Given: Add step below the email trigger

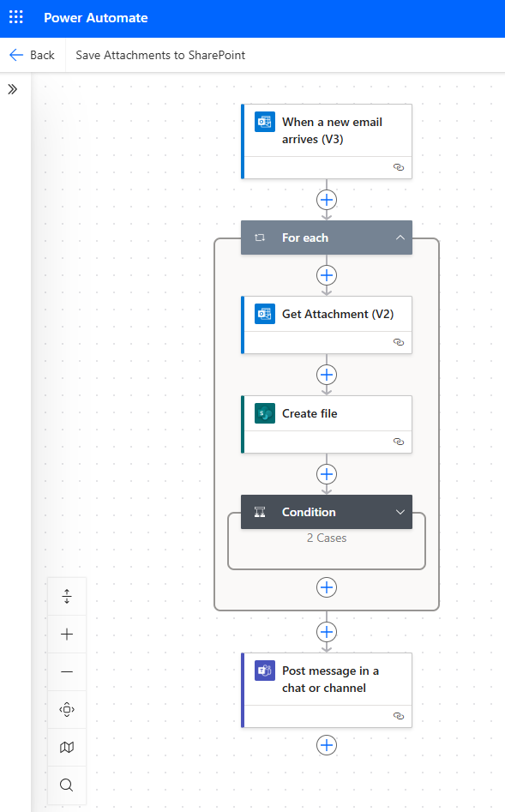Looking at the screenshot, I should point(327,200).
